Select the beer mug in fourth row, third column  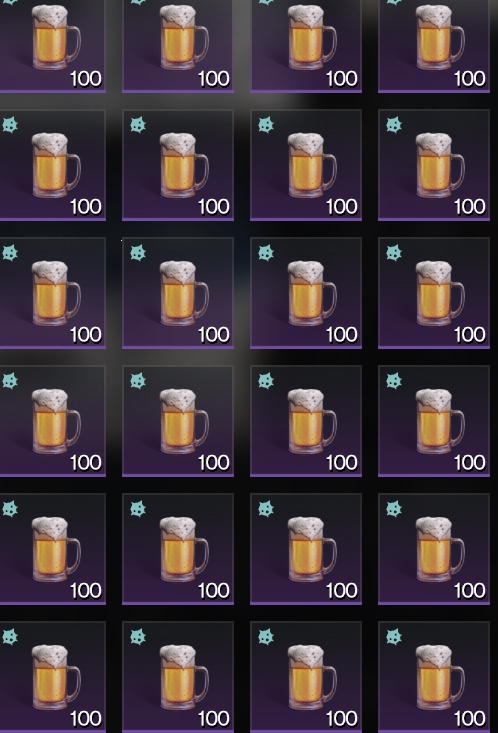point(312,421)
